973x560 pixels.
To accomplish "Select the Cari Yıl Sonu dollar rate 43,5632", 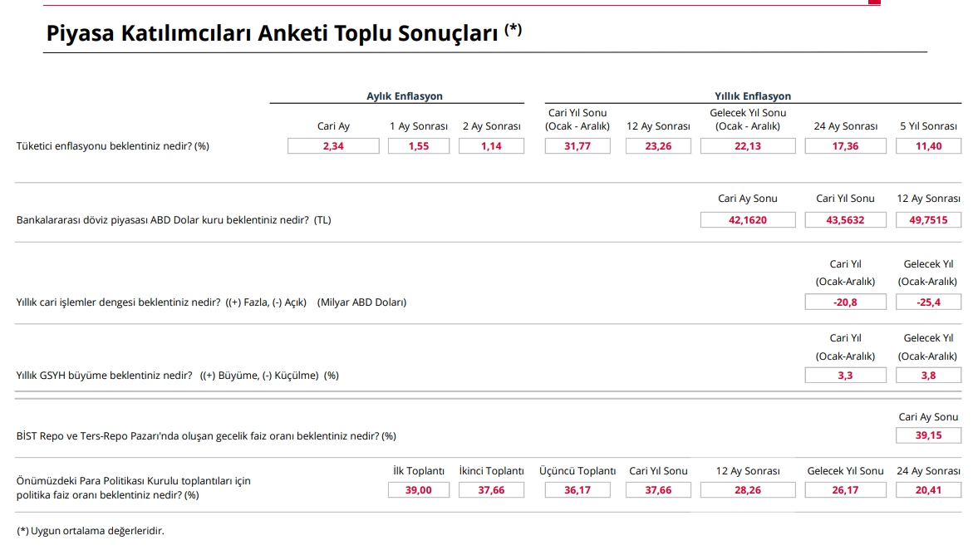I will (846, 220).
